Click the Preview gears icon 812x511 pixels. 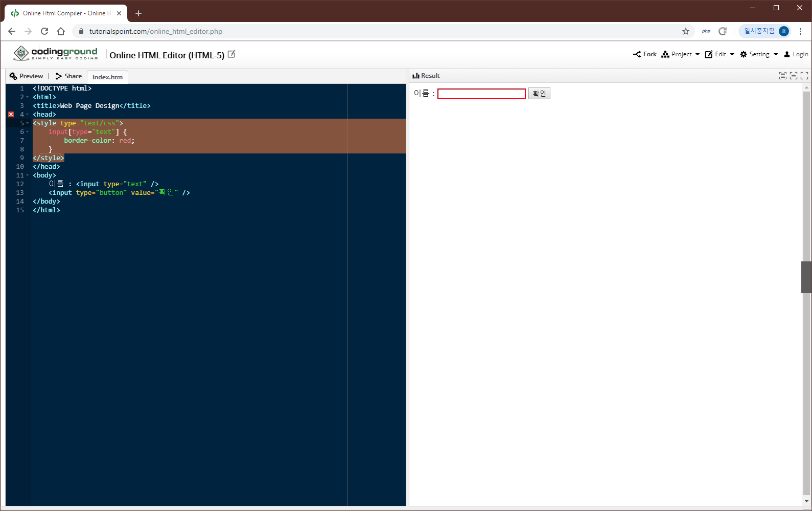tap(13, 76)
